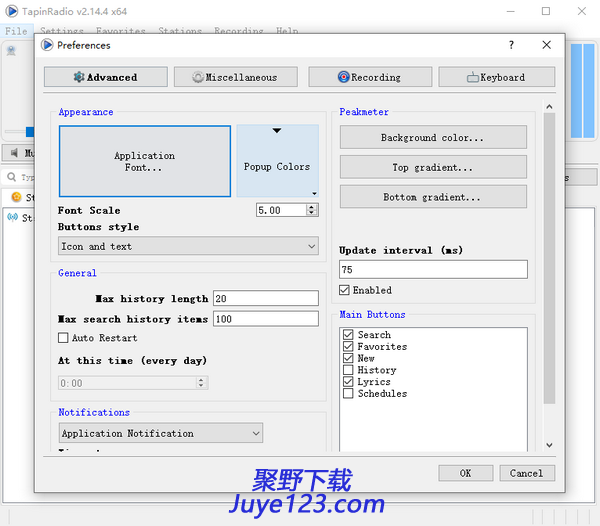Check the Schedules main button
600x526 pixels.
coord(348,393)
